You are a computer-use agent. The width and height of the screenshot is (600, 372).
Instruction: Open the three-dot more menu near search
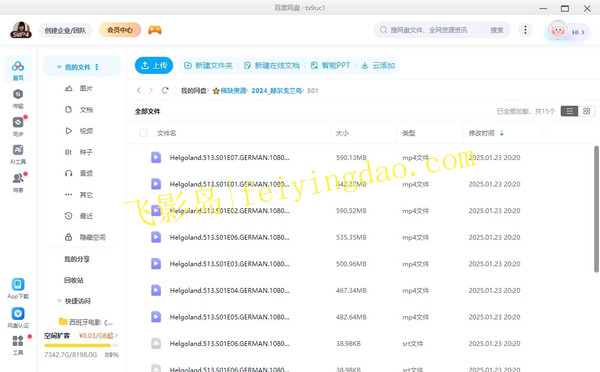coord(525,30)
